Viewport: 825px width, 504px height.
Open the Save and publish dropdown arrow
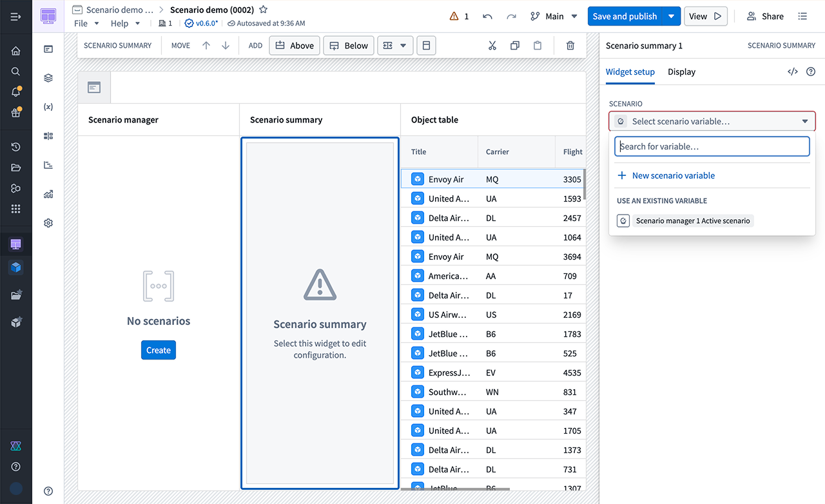672,16
